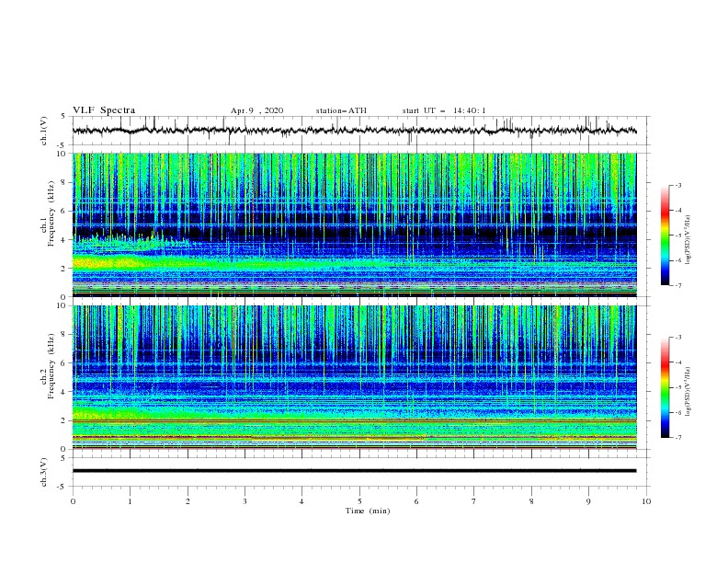The image size is (728, 563).
Task: Click the "VLF Spectra" plot title
Action: (x=104, y=110)
